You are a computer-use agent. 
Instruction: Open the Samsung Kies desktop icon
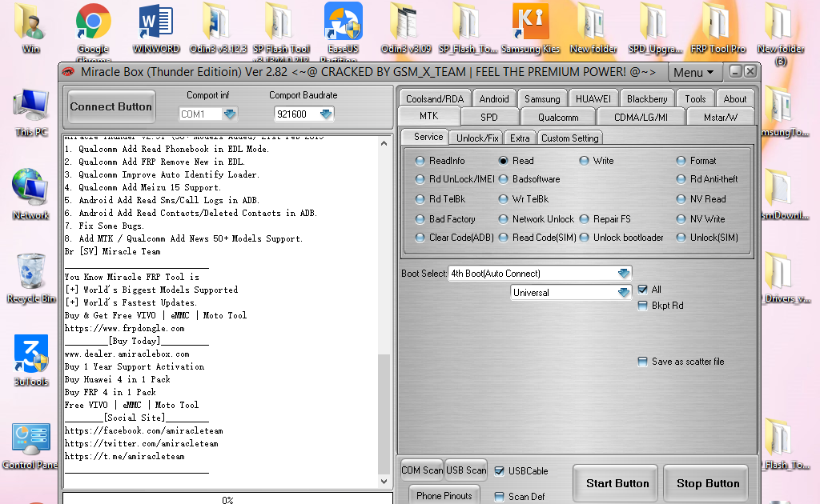point(530,29)
